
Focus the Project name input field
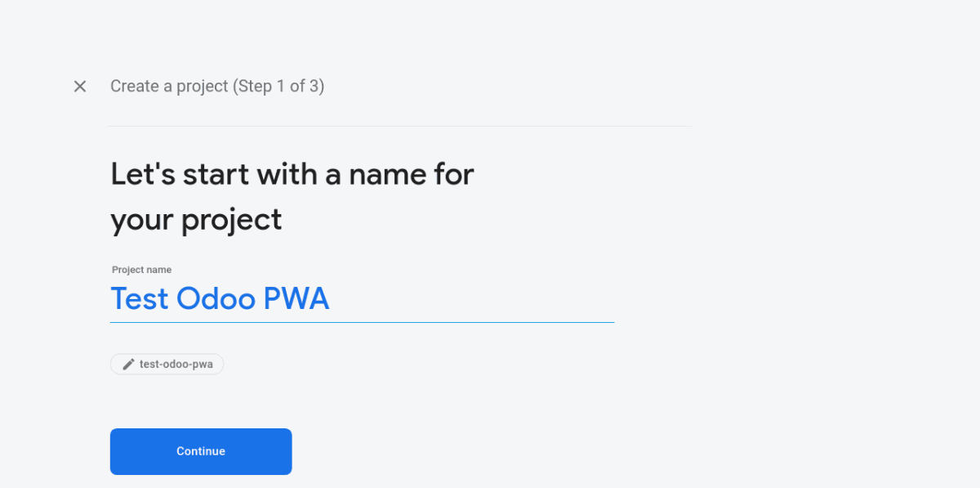click(x=362, y=299)
